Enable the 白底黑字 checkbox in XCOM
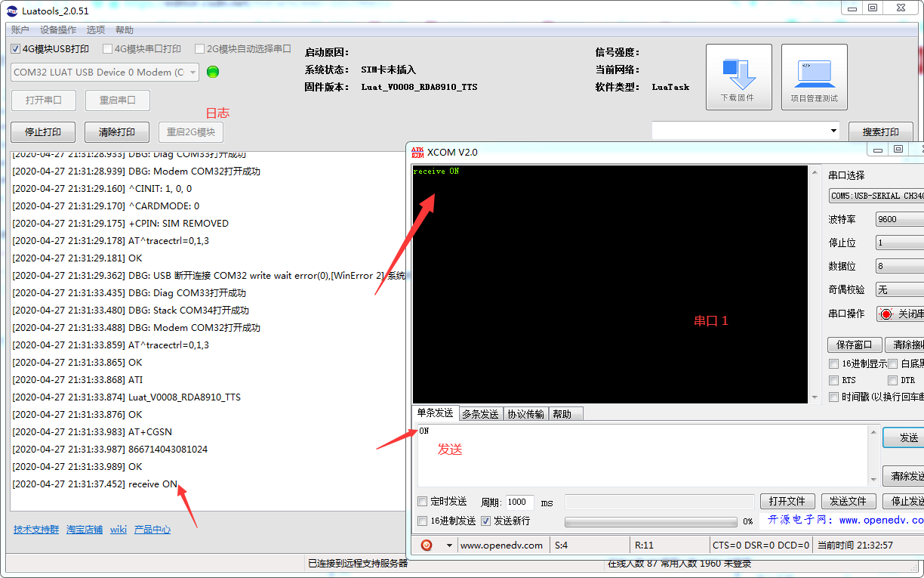The height and width of the screenshot is (578, 924). pyautogui.click(x=893, y=364)
